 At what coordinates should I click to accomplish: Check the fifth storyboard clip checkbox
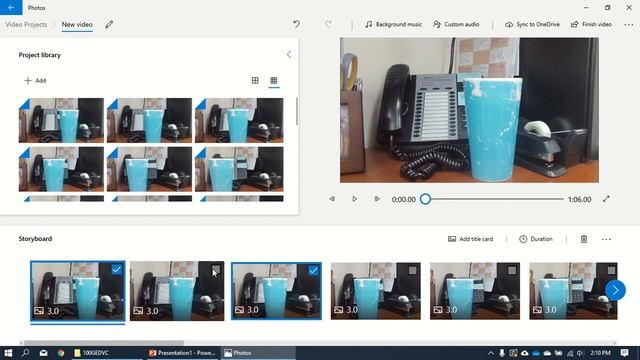click(512, 270)
